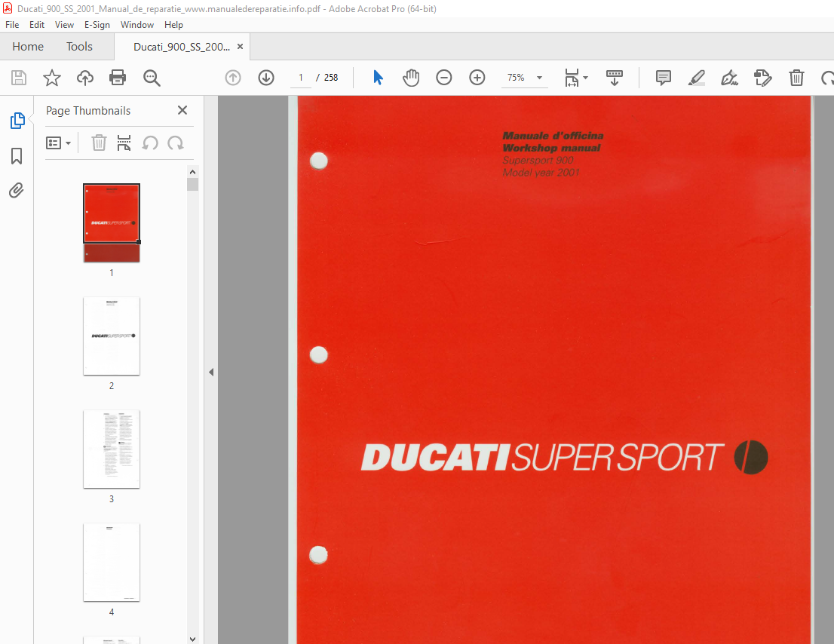Close the Page Thumbnails panel
The width and height of the screenshot is (834, 644).
point(182,110)
